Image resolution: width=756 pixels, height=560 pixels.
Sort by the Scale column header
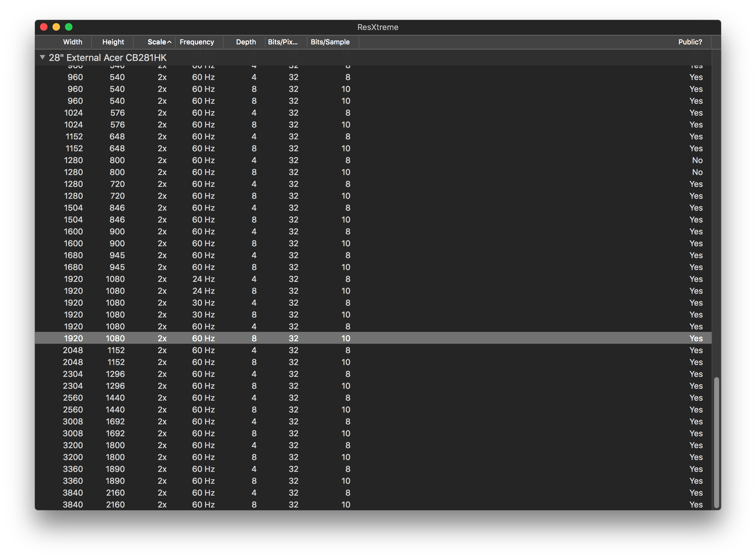tap(157, 42)
